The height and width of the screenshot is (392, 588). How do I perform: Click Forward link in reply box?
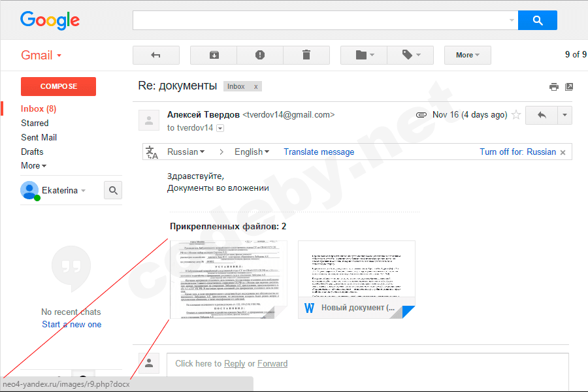coord(272,364)
